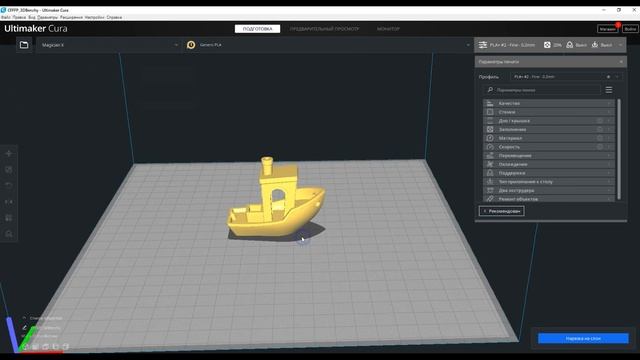
Task: Expand the Скорость settings category
Action: [x=549, y=147]
